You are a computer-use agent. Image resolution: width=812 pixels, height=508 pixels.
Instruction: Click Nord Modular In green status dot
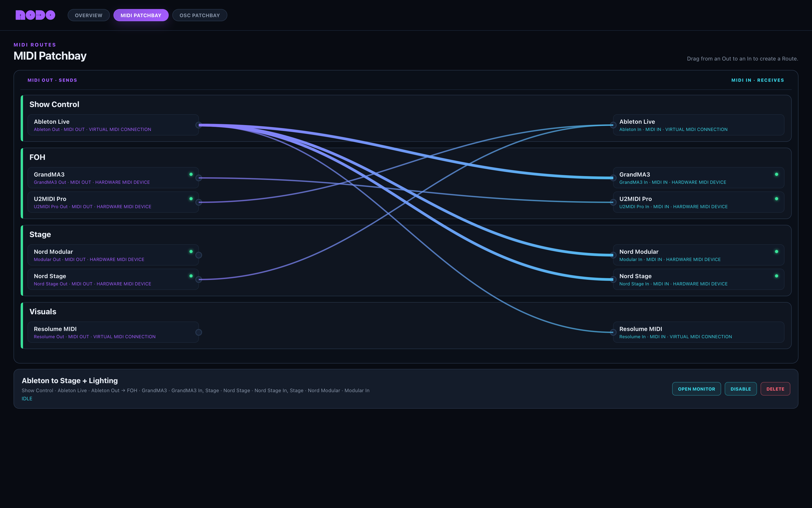point(776,252)
